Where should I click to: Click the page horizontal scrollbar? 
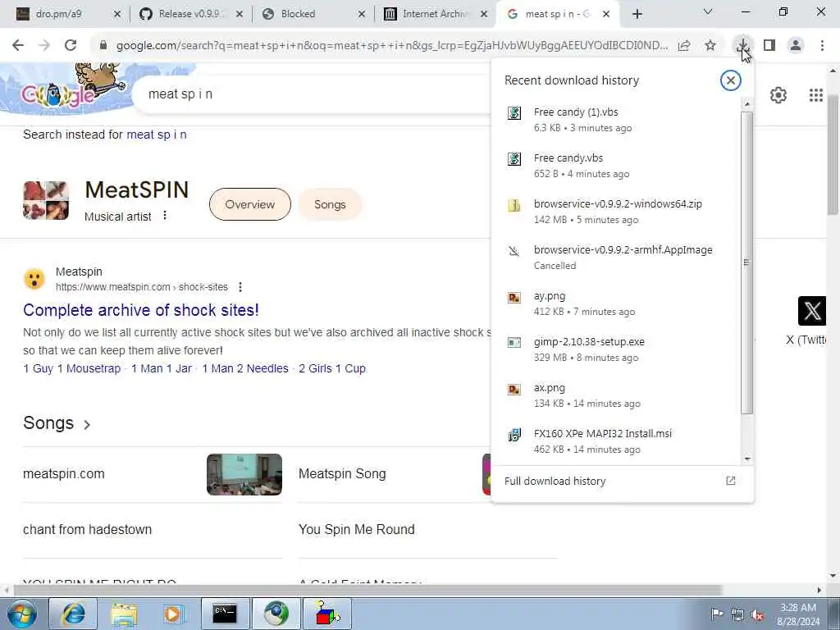[x=367, y=590]
